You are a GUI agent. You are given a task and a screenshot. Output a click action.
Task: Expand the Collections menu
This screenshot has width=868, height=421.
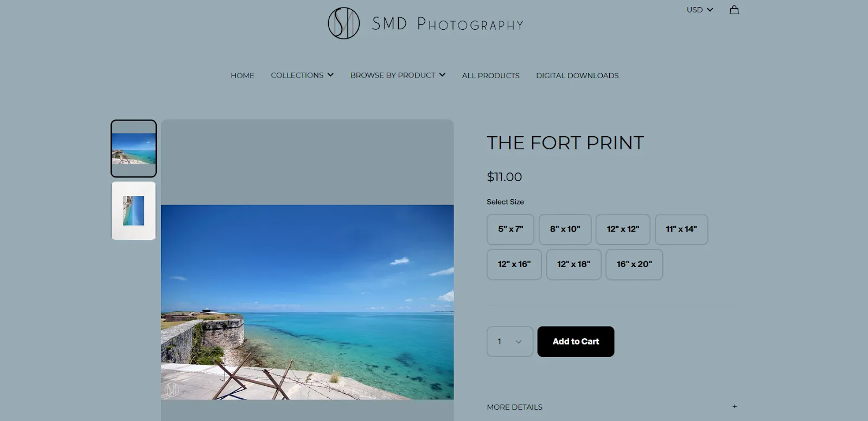[x=302, y=75]
